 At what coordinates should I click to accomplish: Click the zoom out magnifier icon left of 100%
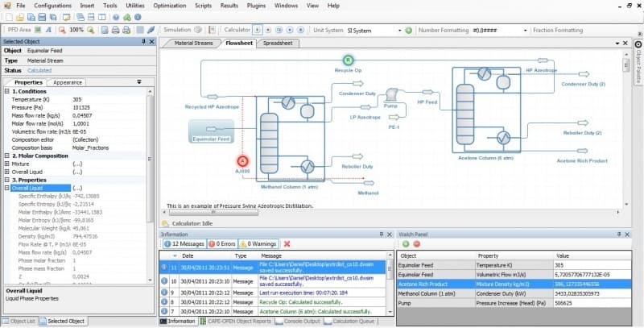pyautogui.click(x=61, y=30)
